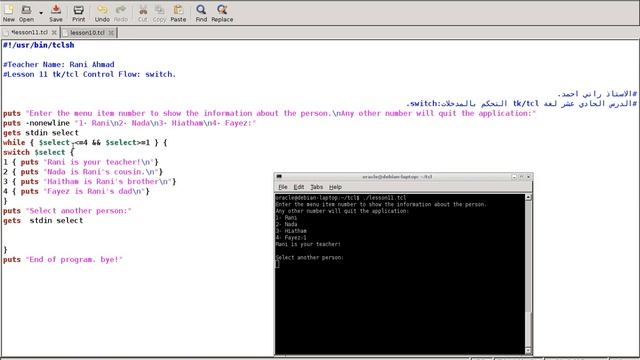Click the "Nada is Rani's cousin" code line
Image resolution: width=640 pixels, height=360 pixels.
pos(83,172)
